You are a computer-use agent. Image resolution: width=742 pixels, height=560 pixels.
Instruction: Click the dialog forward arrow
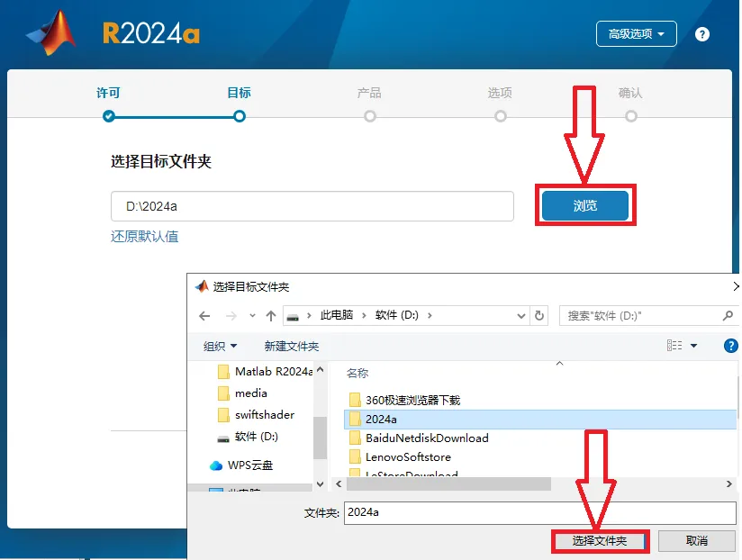(231, 316)
